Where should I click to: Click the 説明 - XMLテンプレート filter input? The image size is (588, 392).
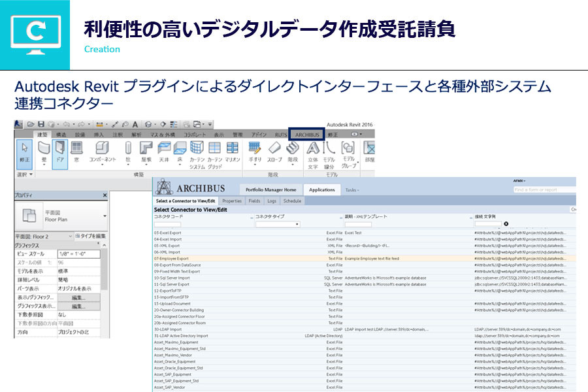pos(358,224)
